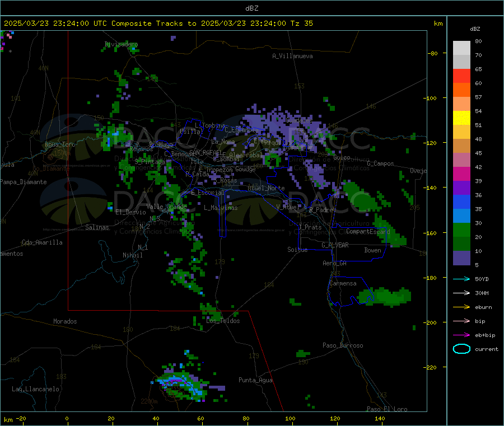This screenshot has height=426, width=504.
Task: Click the magenta 39 dBZ color swatch
Action: pos(461,174)
